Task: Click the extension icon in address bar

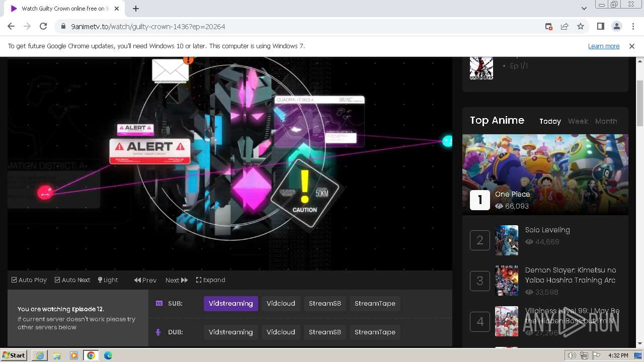Action: [548, 26]
